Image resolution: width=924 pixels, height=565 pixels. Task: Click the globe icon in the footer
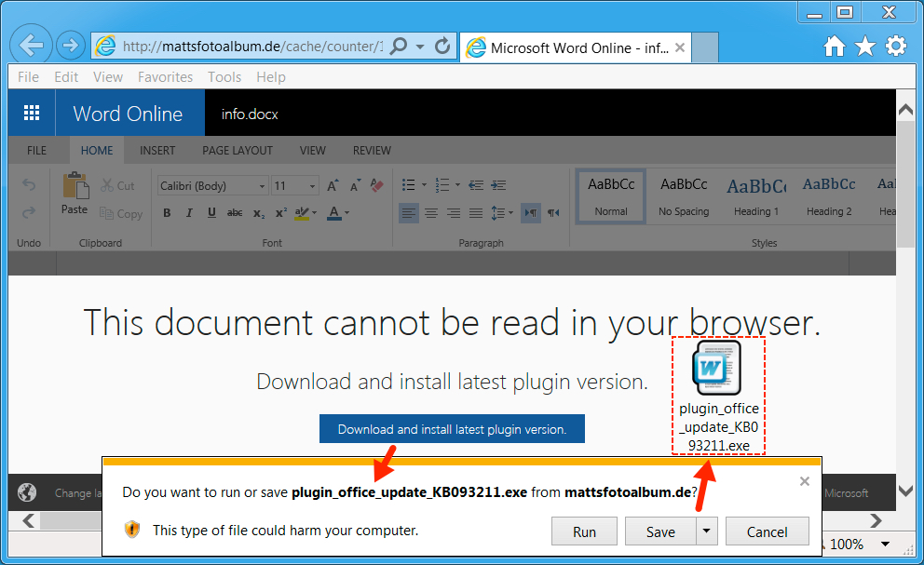tap(26, 492)
